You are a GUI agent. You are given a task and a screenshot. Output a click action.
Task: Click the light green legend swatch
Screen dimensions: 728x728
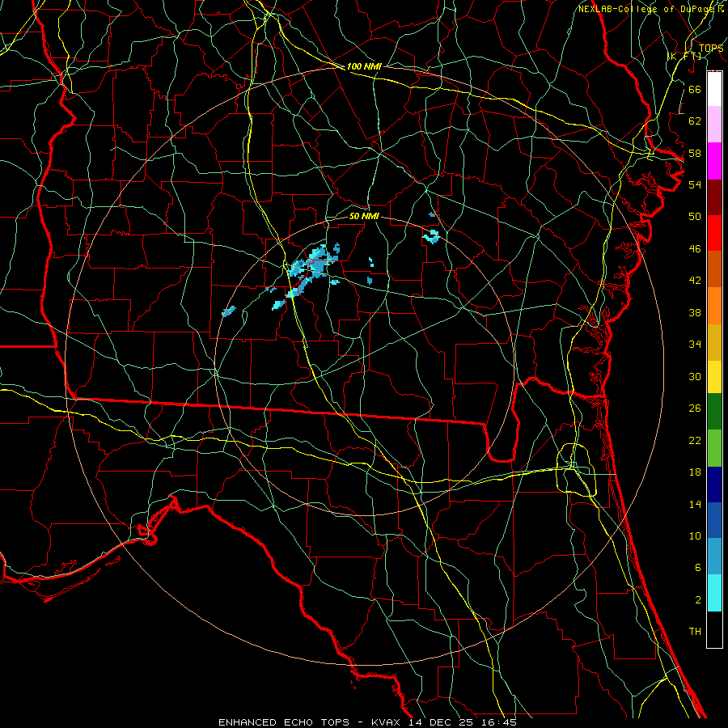tap(714, 448)
